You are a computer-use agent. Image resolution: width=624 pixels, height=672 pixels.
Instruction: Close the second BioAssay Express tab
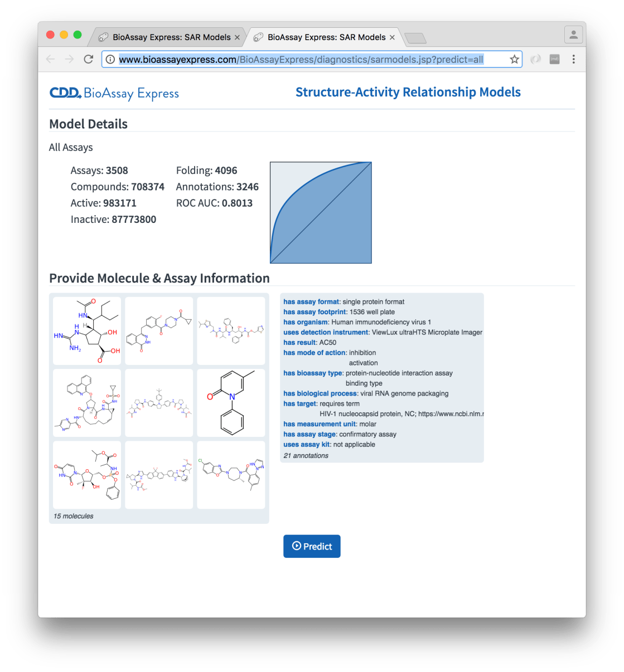pyautogui.click(x=392, y=37)
